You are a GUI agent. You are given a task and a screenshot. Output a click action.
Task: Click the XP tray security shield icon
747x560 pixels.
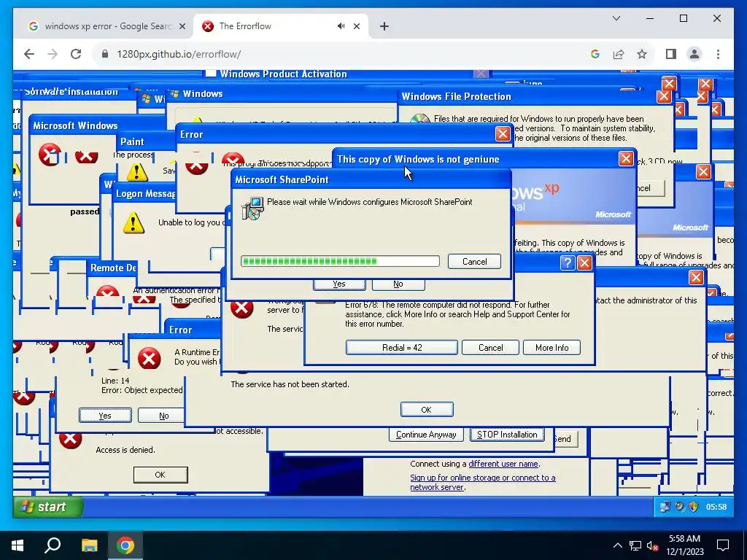tap(694, 507)
